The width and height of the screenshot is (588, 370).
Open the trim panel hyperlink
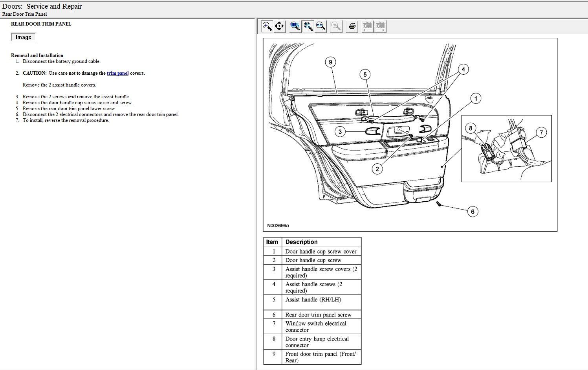tap(117, 73)
